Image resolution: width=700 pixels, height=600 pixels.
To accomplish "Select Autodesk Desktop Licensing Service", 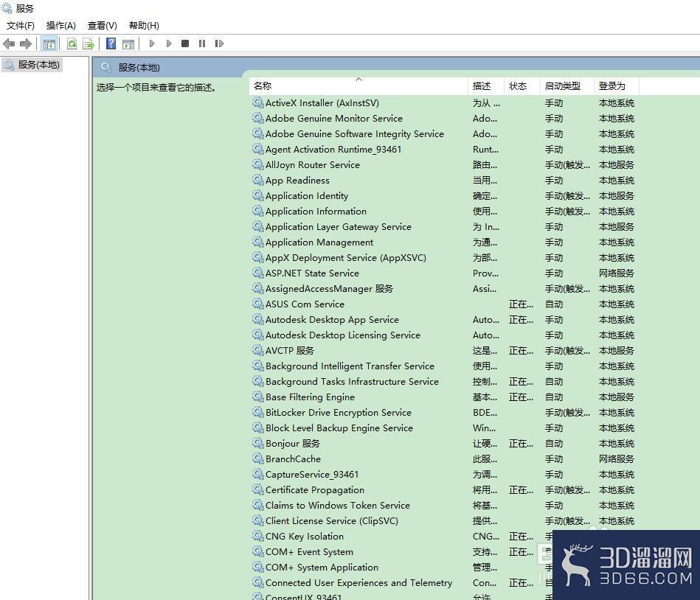I will (x=342, y=335).
